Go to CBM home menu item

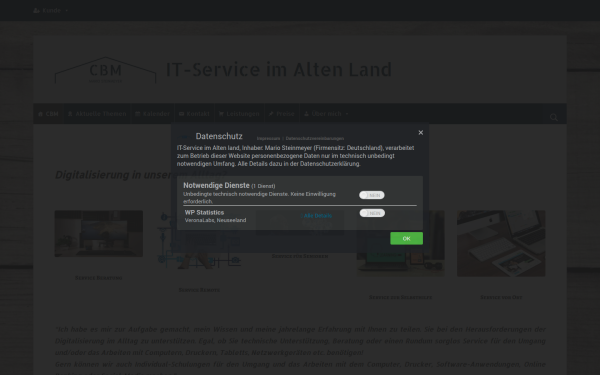click(x=48, y=114)
